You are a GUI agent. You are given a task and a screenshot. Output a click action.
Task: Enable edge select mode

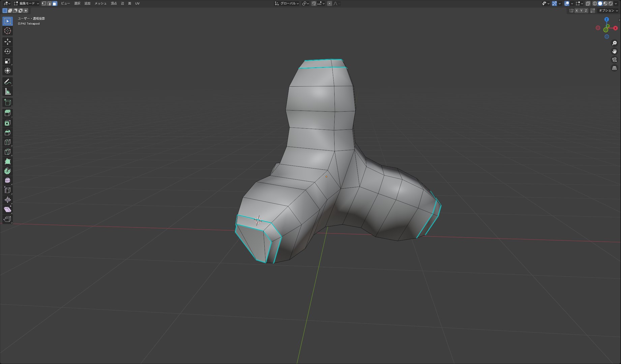[x=49, y=3]
